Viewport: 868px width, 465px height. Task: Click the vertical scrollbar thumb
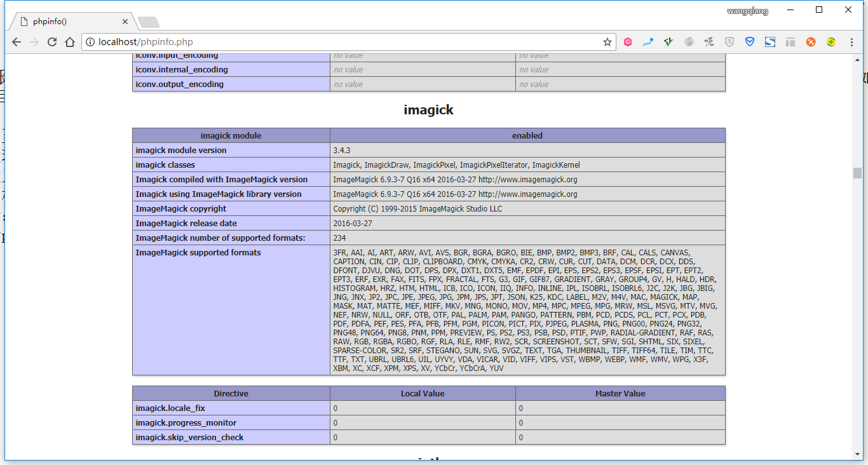coord(857,173)
